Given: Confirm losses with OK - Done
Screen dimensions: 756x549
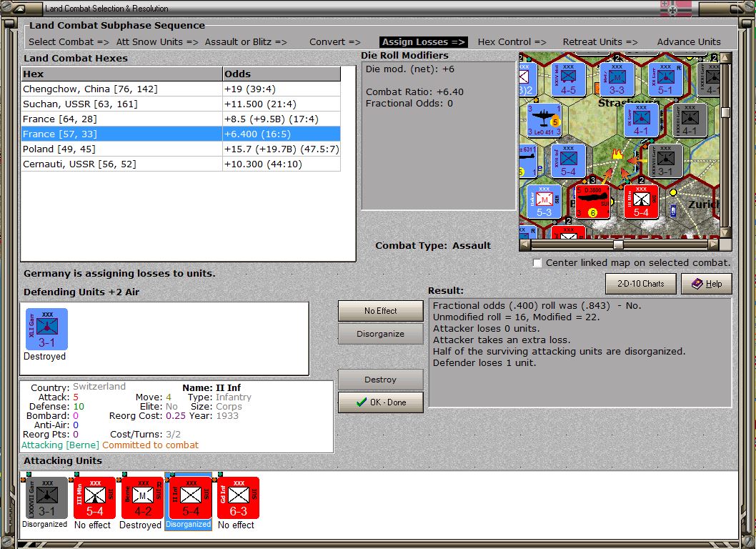Looking at the screenshot, I should click(380, 402).
